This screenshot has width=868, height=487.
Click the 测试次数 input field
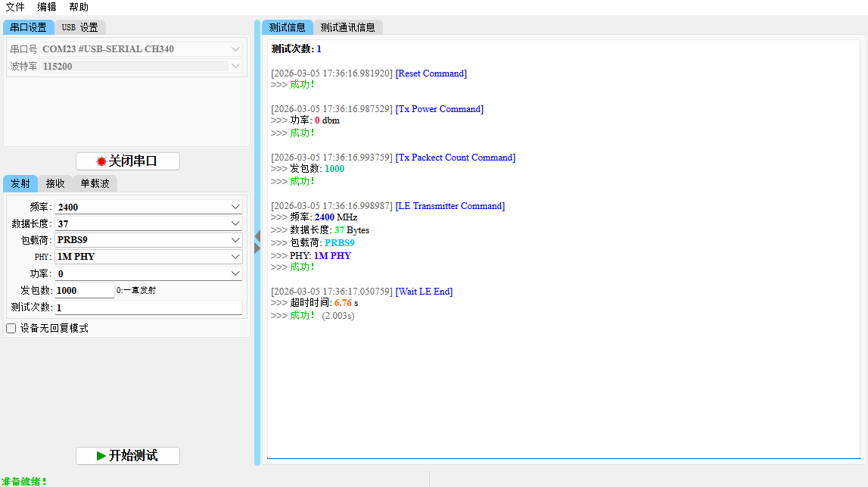148,307
